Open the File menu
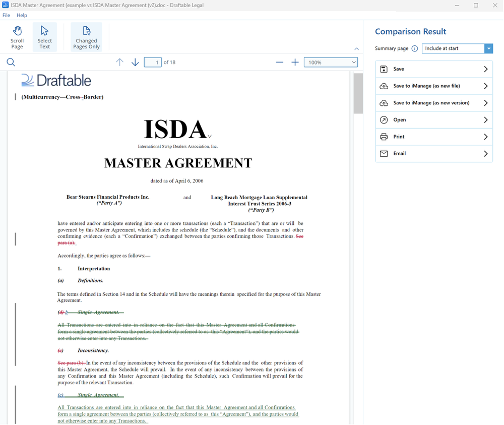This screenshot has height=425, width=504. coord(6,15)
